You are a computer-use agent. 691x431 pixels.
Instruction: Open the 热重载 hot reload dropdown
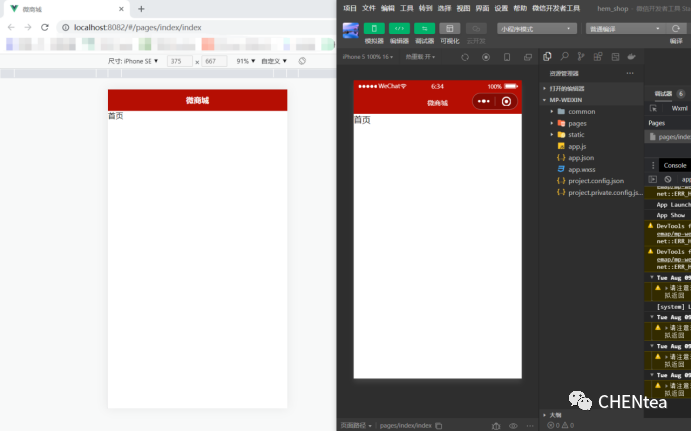click(420, 57)
